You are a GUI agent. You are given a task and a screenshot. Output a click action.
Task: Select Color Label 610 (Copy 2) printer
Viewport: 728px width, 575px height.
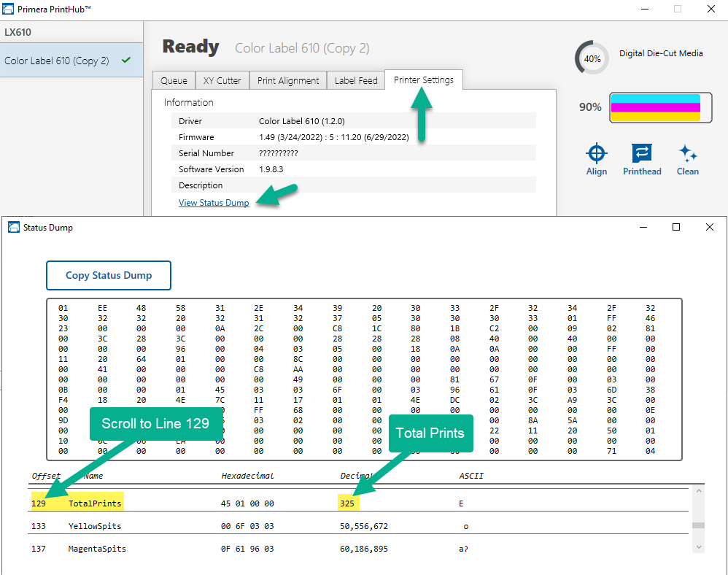point(71,61)
